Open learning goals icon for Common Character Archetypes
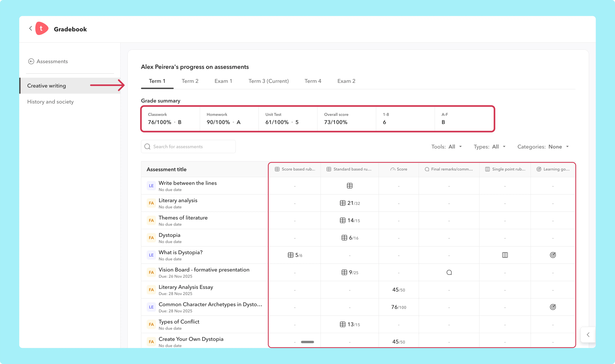615x364 pixels. [x=553, y=307]
